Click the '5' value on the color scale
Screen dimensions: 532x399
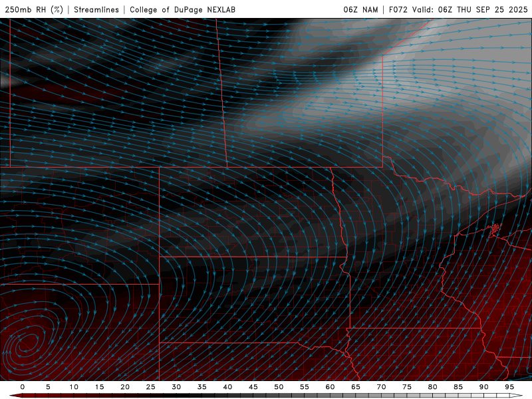pyautogui.click(x=48, y=387)
